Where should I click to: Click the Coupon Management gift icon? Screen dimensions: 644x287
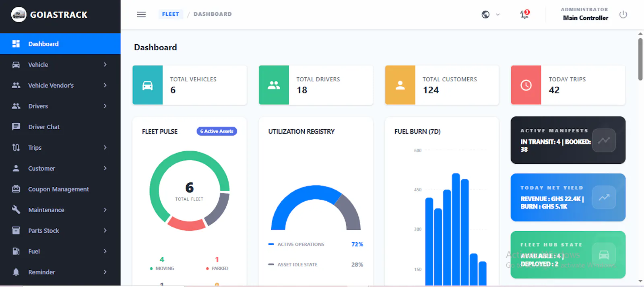(x=16, y=189)
